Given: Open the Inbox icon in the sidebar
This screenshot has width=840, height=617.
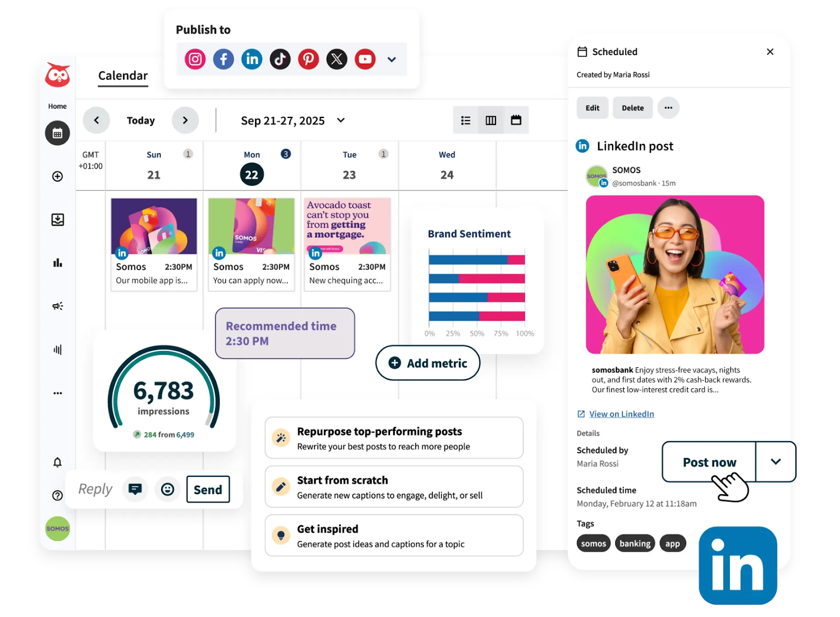Looking at the screenshot, I should coord(57,219).
